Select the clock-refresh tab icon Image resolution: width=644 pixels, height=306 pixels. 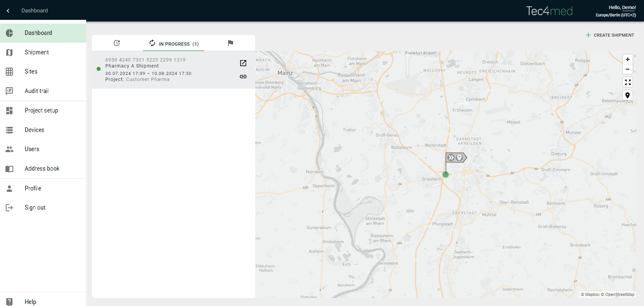click(x=117, y=43)
